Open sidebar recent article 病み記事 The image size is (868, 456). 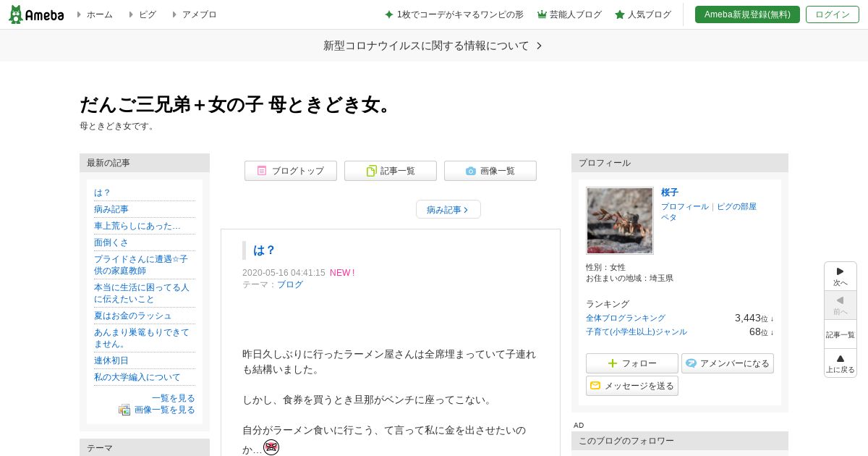click(111, 209)
